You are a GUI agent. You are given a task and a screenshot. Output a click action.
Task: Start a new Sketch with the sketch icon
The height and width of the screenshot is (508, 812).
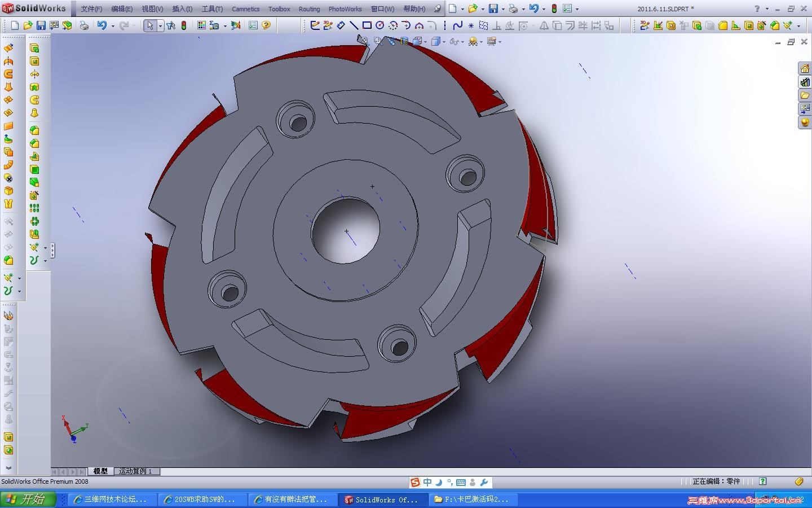pos(315,25)
